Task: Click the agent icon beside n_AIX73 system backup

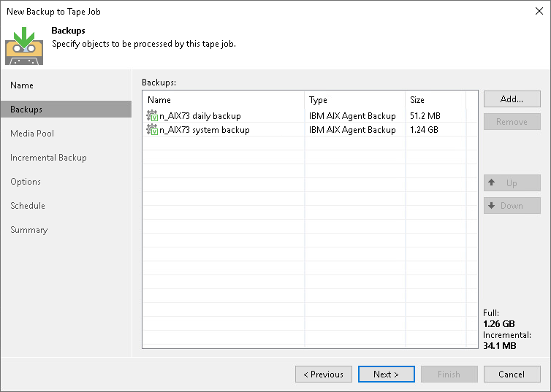Action: tap(152, 129)
